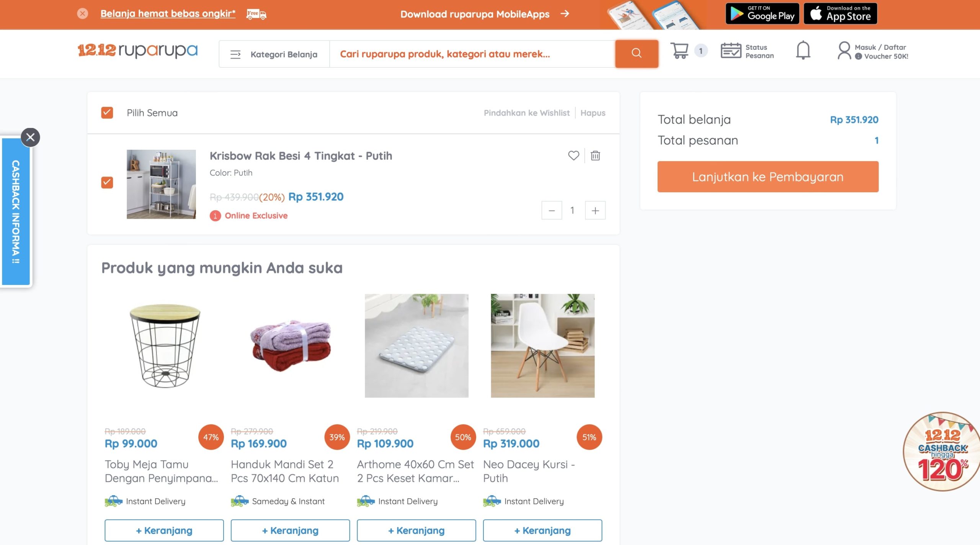980x545 pixels.
Task: Click the Masuk / Daftar user icon
Action: 844,51
